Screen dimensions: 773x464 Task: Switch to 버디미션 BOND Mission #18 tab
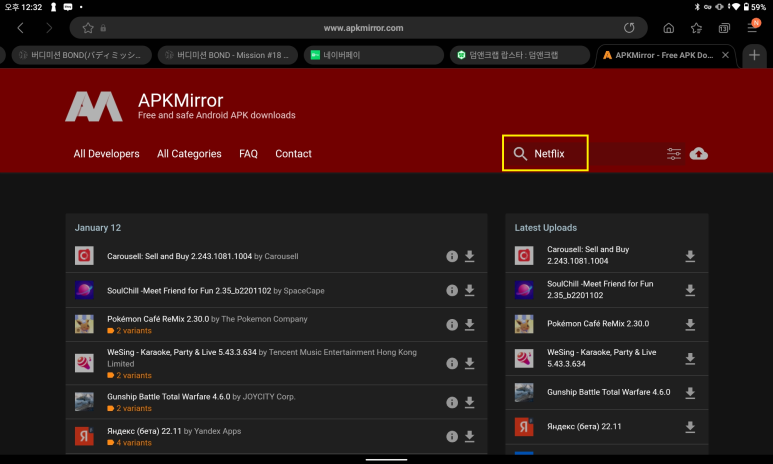(228, 55)
